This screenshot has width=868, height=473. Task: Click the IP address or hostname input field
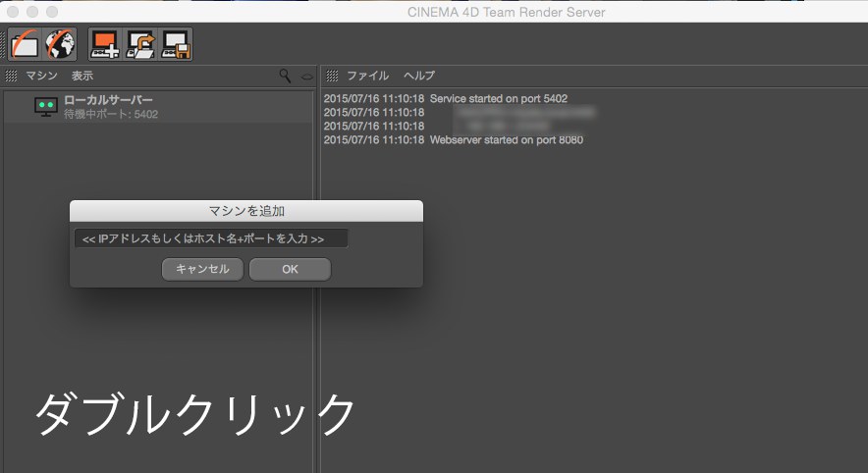pyautogui.click(x=211, y=238)
